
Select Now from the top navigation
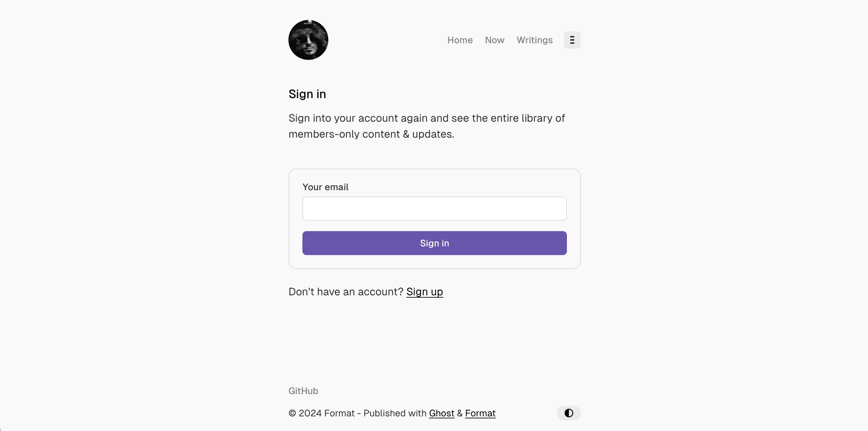click(x=494, y=40)
